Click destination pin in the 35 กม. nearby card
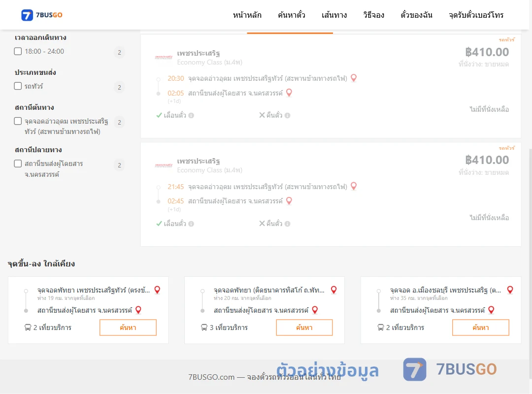 491,310
